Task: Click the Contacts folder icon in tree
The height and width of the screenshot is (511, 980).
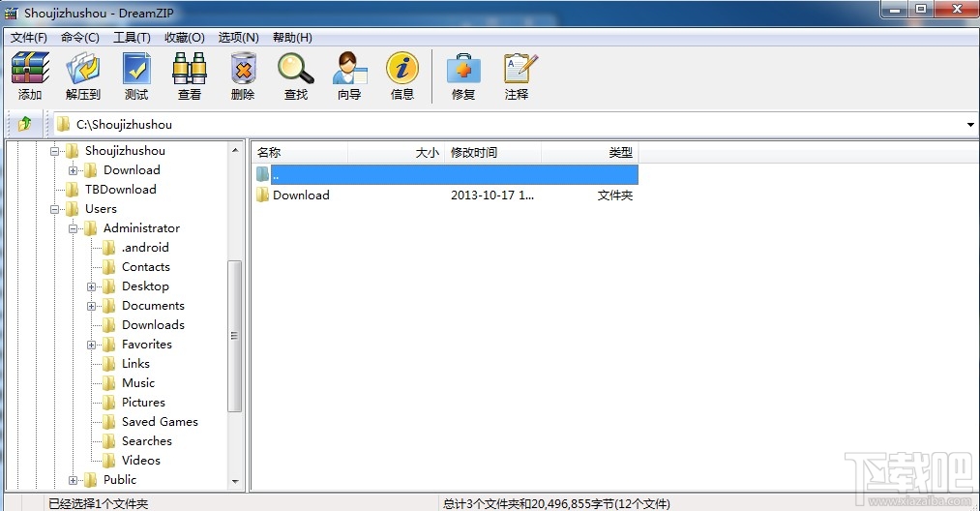Action: pos(108,267)
